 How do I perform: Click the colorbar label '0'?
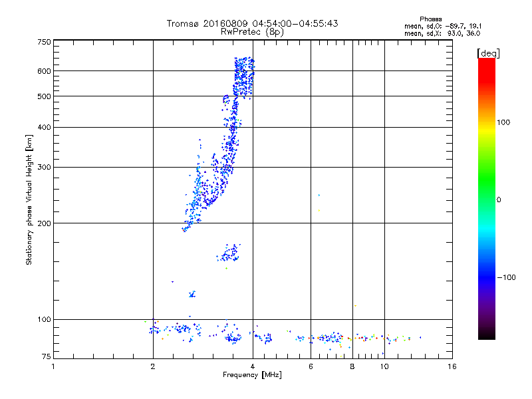point(499,200)
